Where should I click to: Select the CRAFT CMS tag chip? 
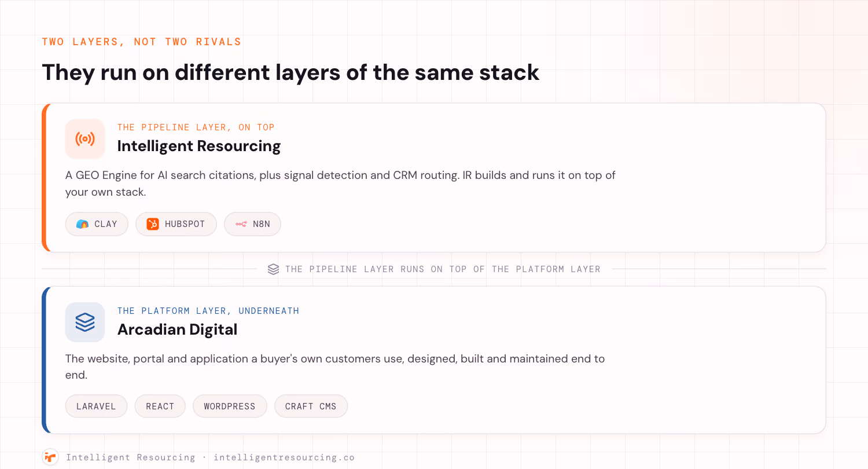click(x=311, y=406)
